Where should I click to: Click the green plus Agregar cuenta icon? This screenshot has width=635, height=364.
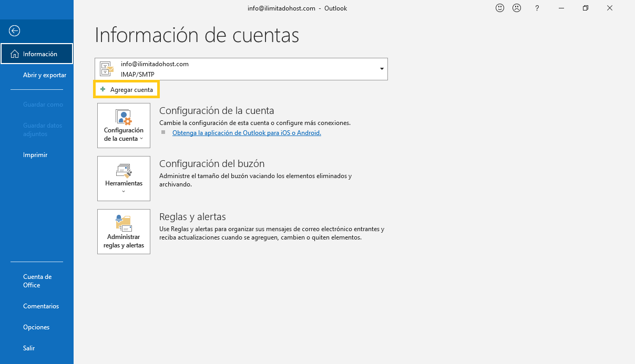pyautogui.click(x=103, y=89)
